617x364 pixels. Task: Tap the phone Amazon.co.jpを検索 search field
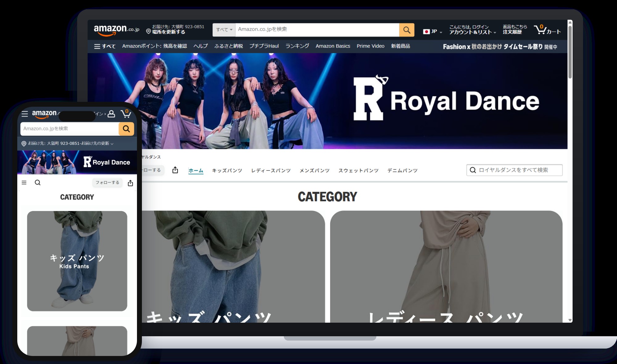pos(70,129)
